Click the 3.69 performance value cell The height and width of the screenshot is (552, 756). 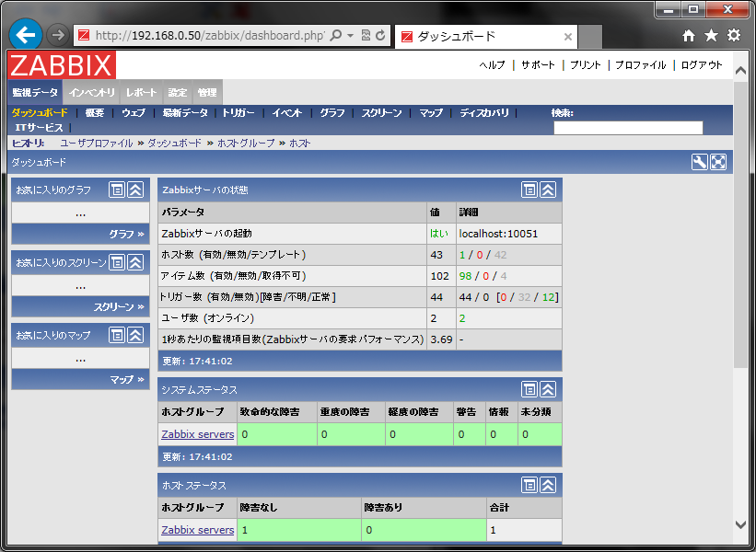[x=442, y=339]
